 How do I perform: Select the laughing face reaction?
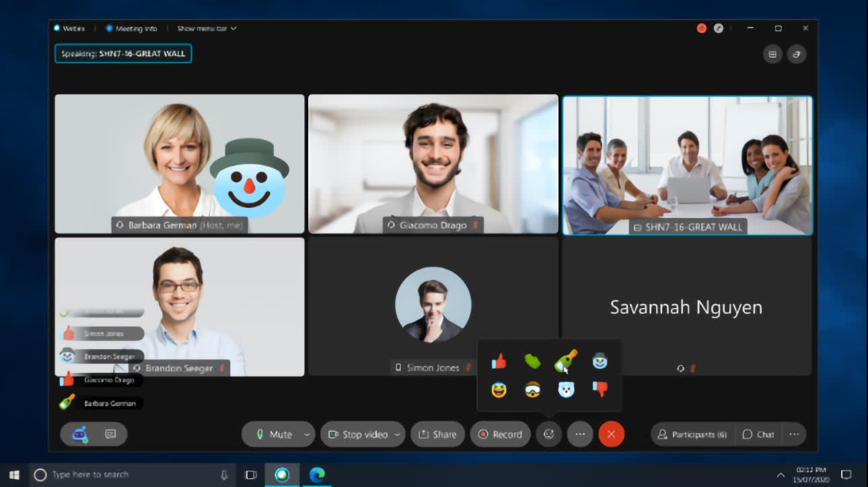pos(499,390)
